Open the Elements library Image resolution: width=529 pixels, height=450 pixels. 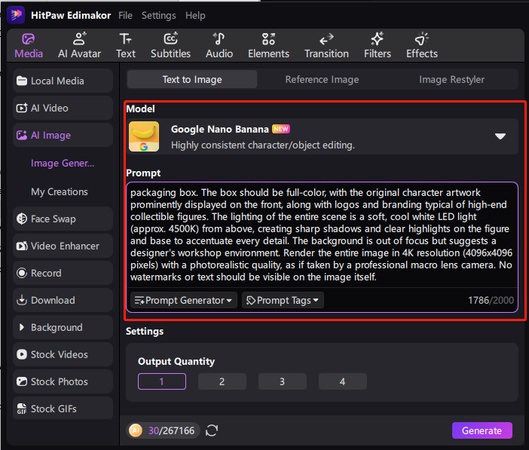[269, 46]
